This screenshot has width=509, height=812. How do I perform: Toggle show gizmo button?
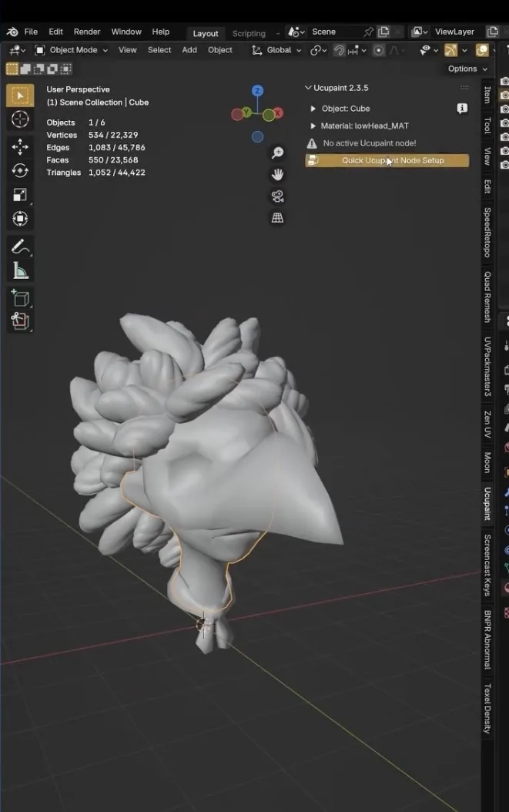click(x=451, y=50)
